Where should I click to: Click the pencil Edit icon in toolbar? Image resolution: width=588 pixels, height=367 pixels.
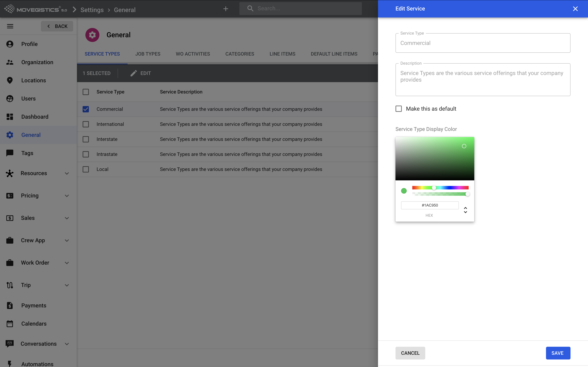click(134, 73)
